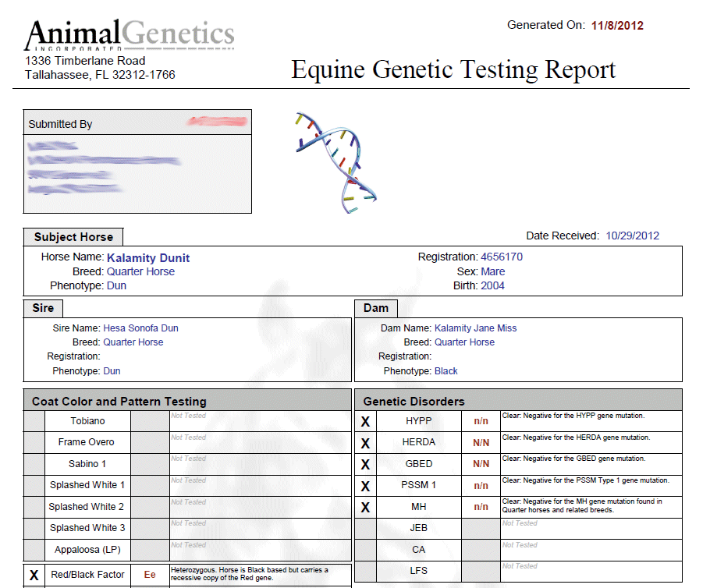Toggle the Splashed White 1 checkbox
Image resolution: width=710 pixels, height=588 pixels.
pyautogui.click(x=34, y=485)
